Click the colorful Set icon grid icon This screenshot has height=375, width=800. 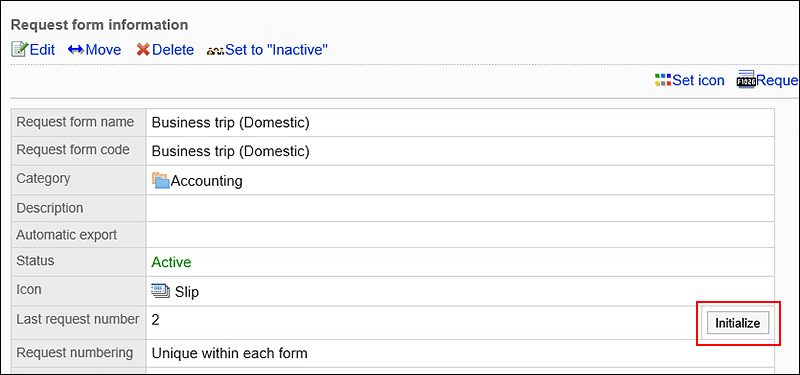[663, 80]
